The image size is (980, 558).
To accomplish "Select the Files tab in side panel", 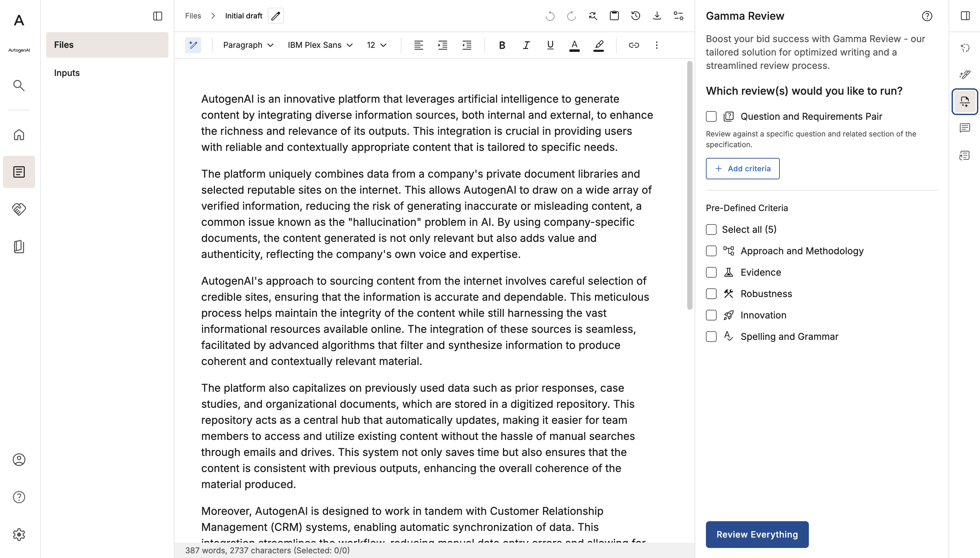I will [x=107, y=44].
